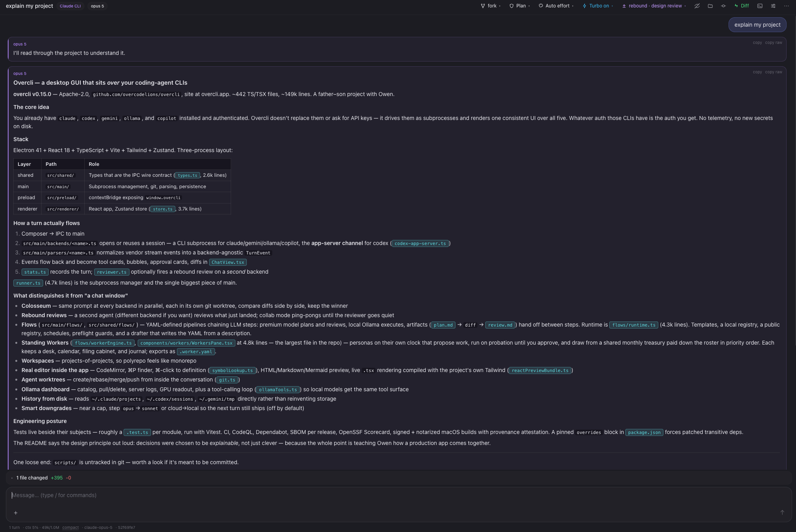Click the +395 additions count
Image resolution: width=796 pixels, height=532 pixels.
tap(57, 478)
